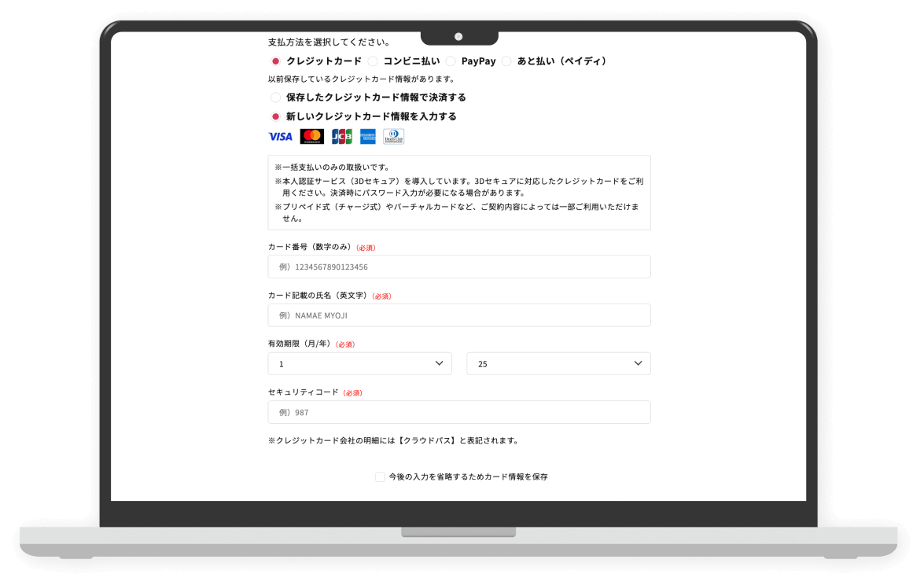The image size is (924, 585).
Task: Click the 今後の入力を省略するためカード情報を保存 label
Action: pyautogui.click(x=468, y=476)
